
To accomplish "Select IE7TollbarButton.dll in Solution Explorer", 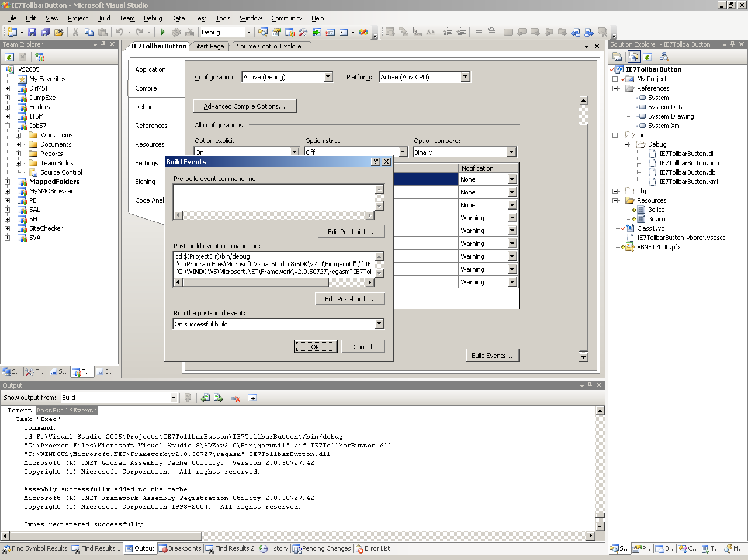I will tap(687, 154).
